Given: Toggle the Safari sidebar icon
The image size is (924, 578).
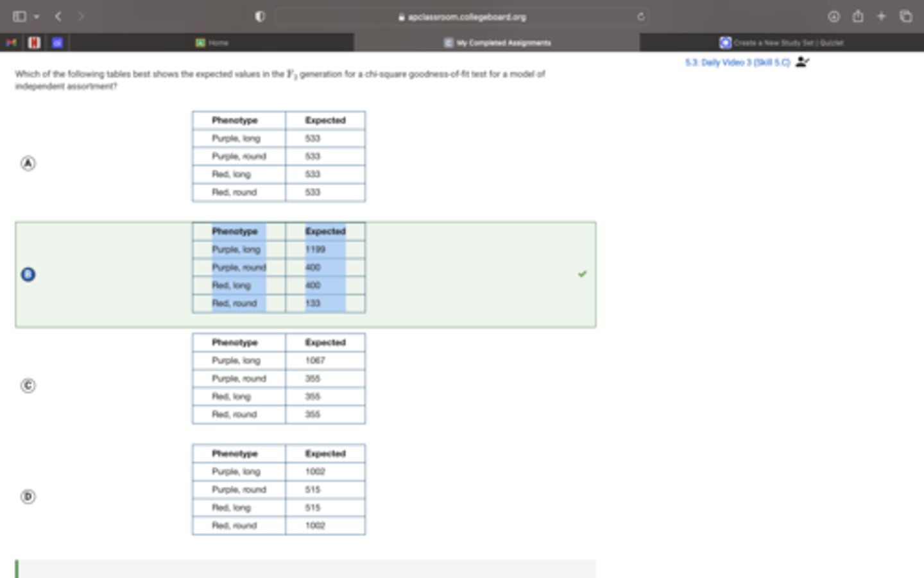Looking at the screenshot, I should click(x=19, y=17).
